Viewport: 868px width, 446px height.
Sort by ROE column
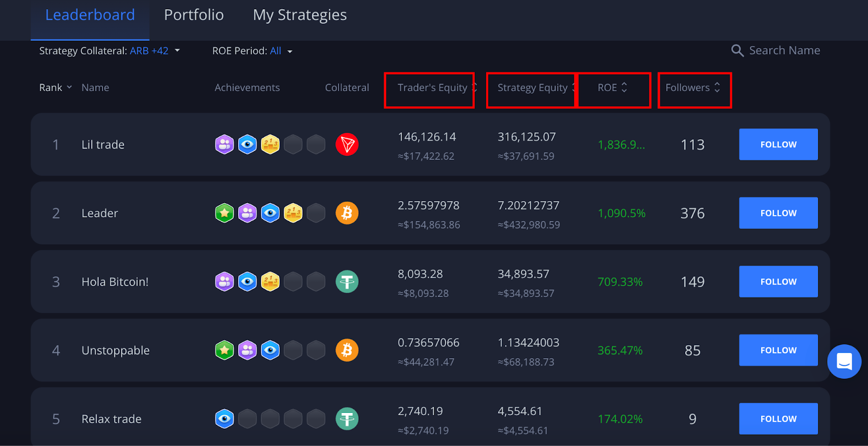[612, 88]
